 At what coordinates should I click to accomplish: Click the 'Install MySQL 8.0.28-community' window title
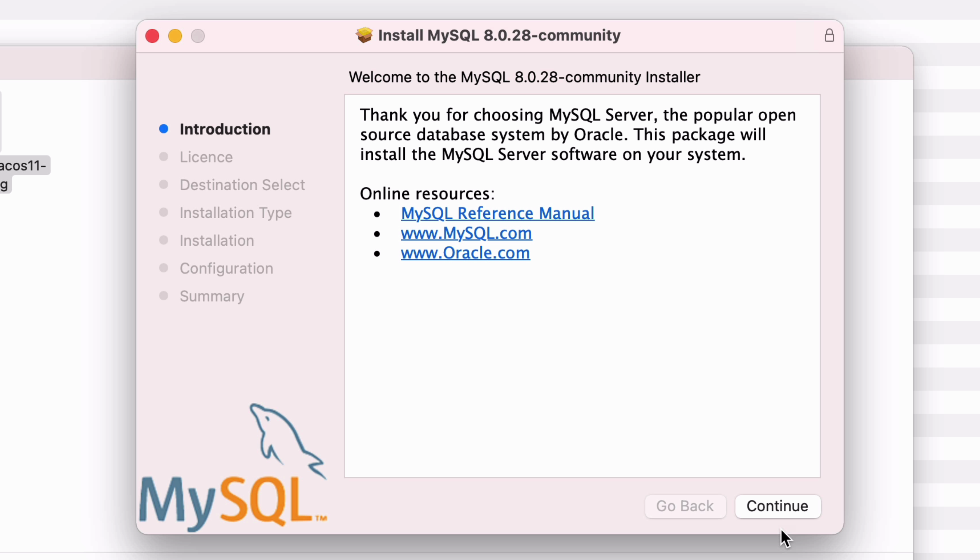pos(499,35)
